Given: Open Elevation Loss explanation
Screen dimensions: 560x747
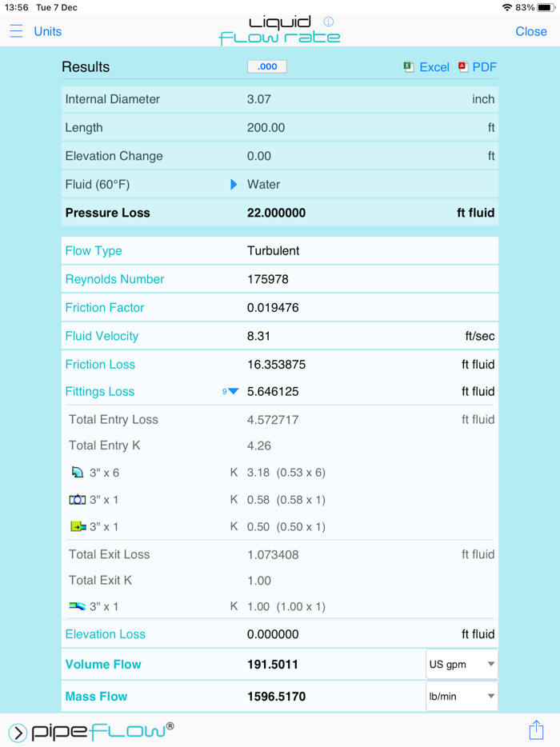Looking at the screenshot, I should coord(105,634).
